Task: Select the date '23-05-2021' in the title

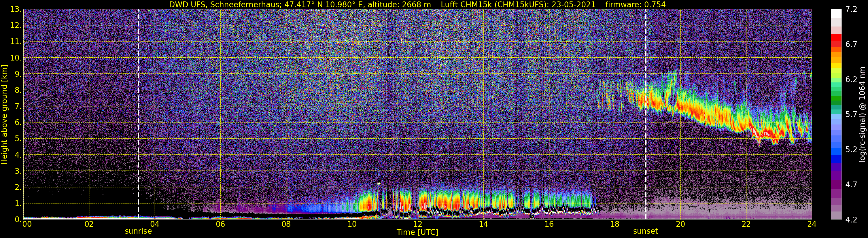Action: [574, 4]
